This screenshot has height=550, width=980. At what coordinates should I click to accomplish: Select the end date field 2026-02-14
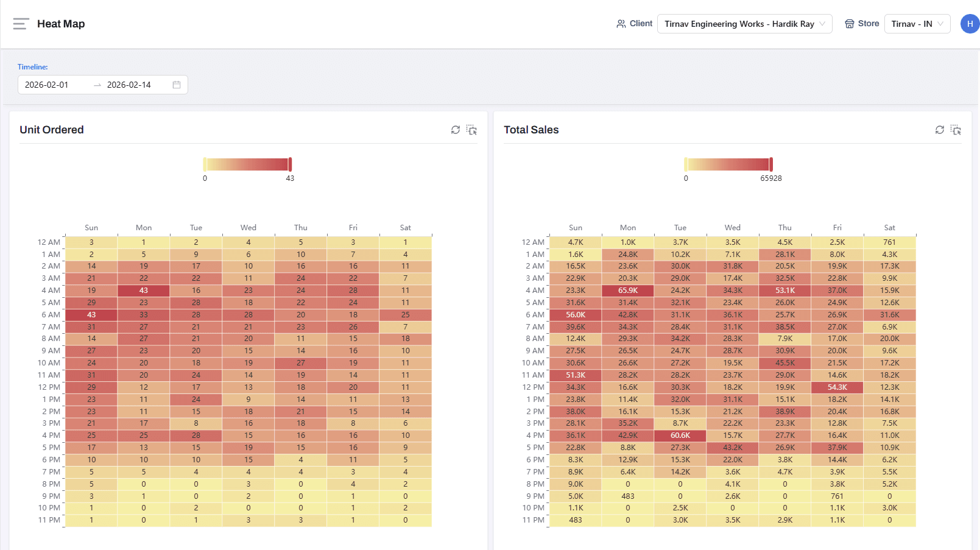tap(128, 85)
